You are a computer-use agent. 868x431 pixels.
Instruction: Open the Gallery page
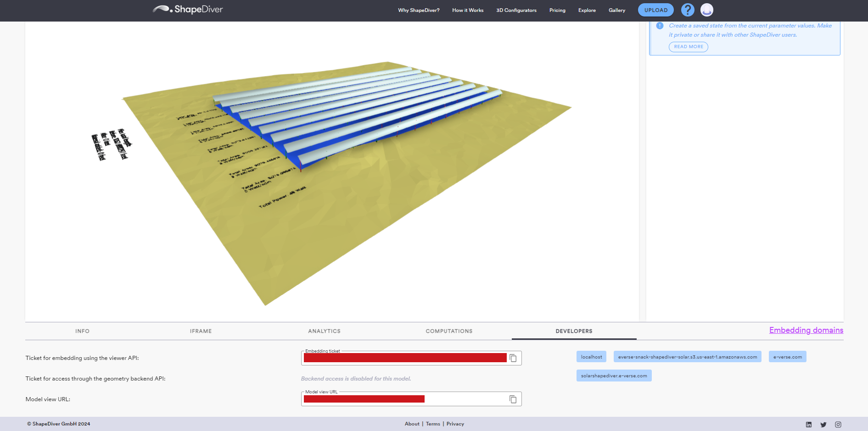(x=617, y=10)
